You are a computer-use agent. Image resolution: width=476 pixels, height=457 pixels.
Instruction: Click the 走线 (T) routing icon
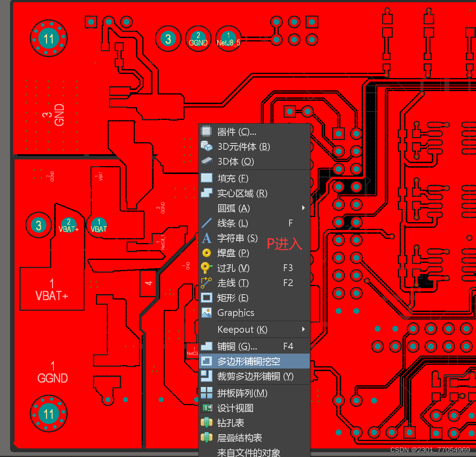[x=207, y=283]
